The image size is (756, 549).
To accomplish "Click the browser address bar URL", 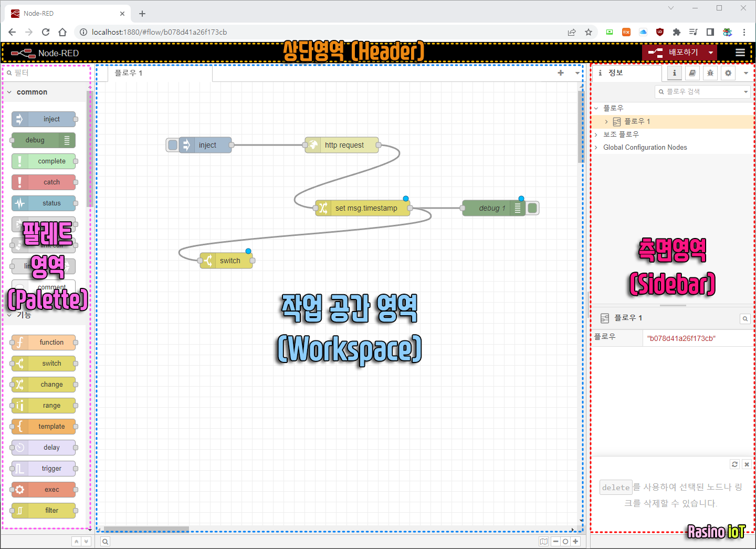I will click(x=159, y=32).
